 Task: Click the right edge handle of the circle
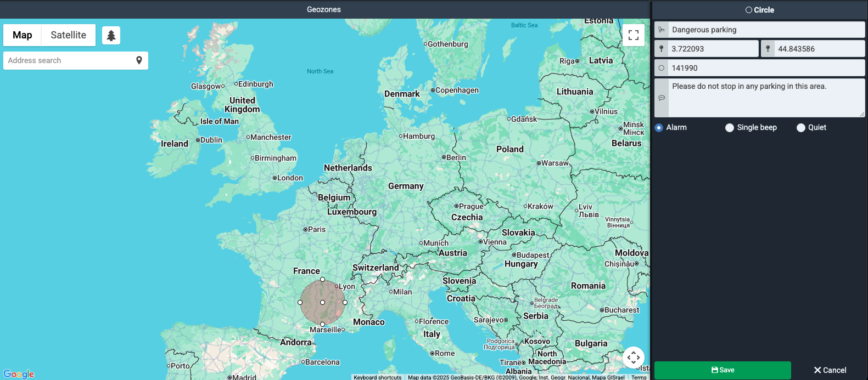(345, 302)
